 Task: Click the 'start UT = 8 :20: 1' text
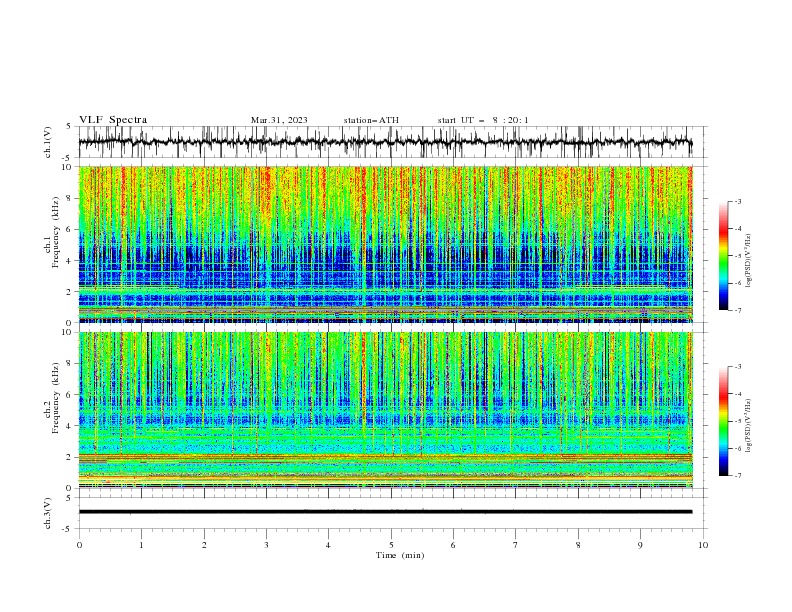click(483, 120)
